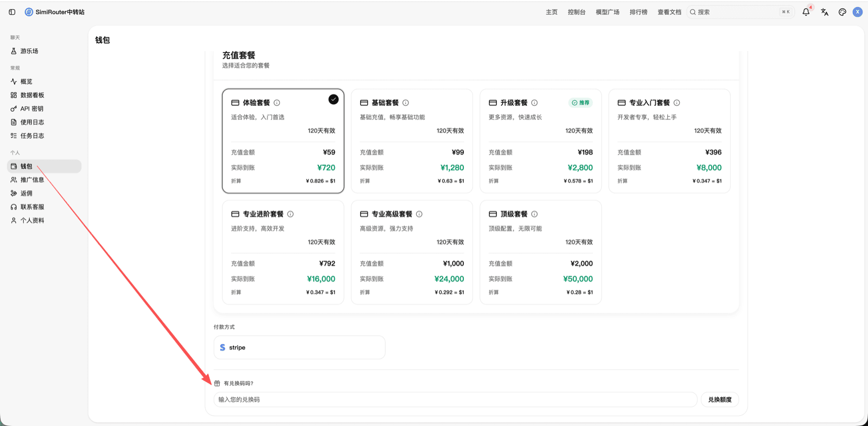Show info for 专业进阶套餐
This screenshot has height=426, width=868.
pos(290,214)
